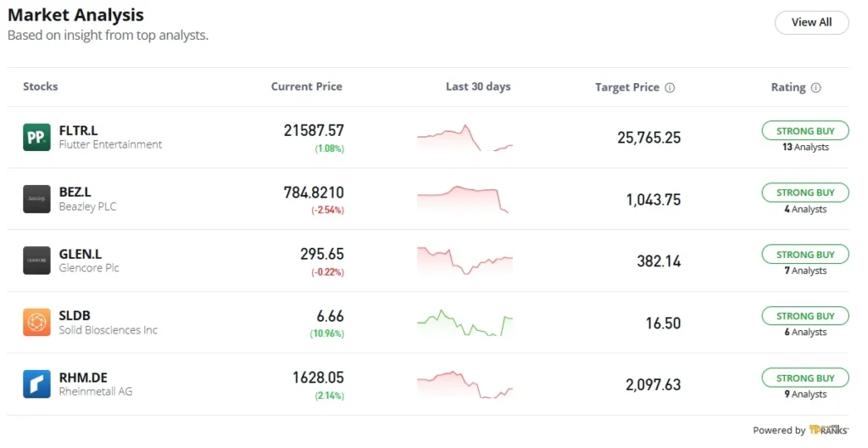Select the BEZ.L ticker symbol
Viewport: 868px width, 448px height.
[x=75, y=192]
